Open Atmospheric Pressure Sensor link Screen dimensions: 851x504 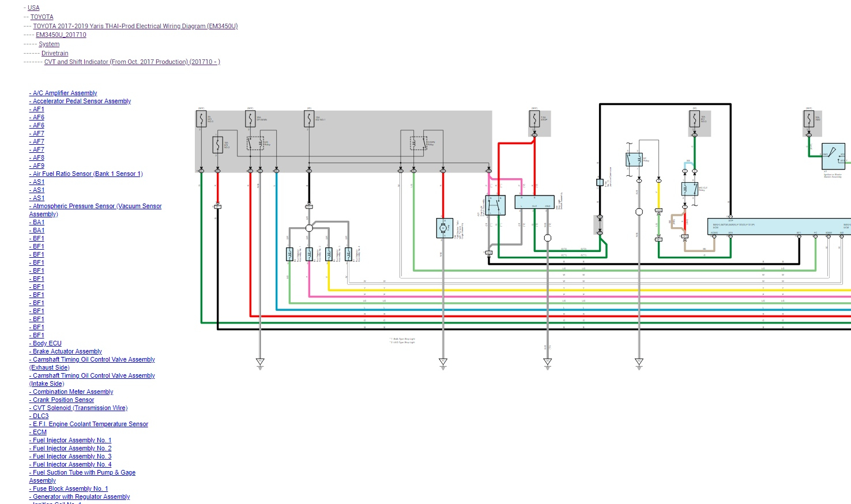96,210
